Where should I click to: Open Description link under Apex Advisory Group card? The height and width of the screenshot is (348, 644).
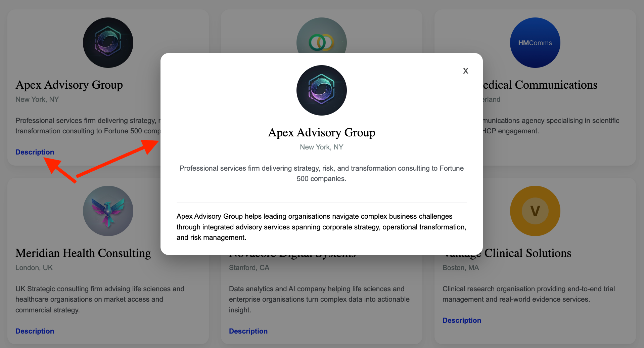(35, 152)
